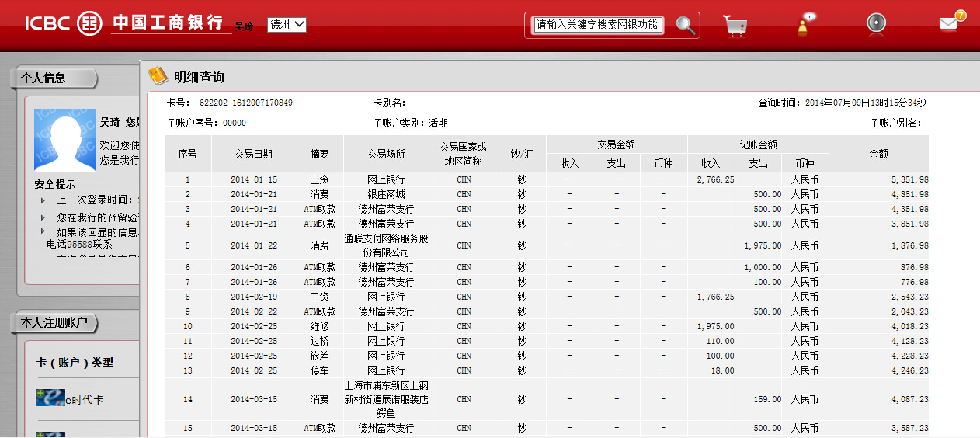Image resolution: width=980 pixels, height=438 pixels.
Task: Click the round speaker icon in header
Action: pyautogui.click(x=877, y=23)
